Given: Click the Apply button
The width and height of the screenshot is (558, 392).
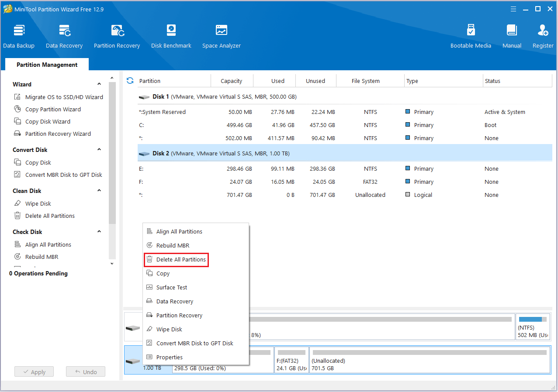Looking at the screenshot, I should 34,372.
